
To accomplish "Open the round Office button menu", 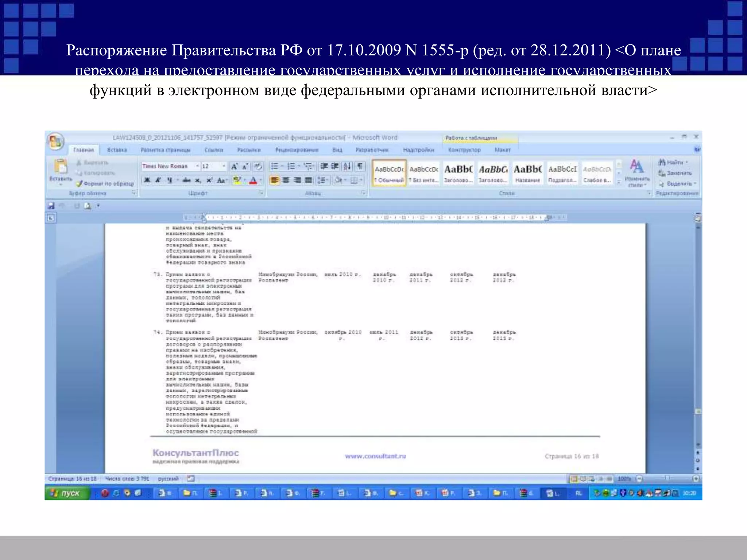I will (x=55, y=141).
